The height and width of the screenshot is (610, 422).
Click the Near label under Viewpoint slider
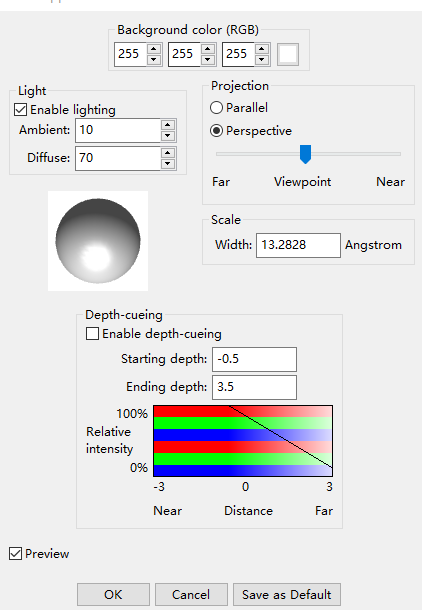(x=390, y=182)
